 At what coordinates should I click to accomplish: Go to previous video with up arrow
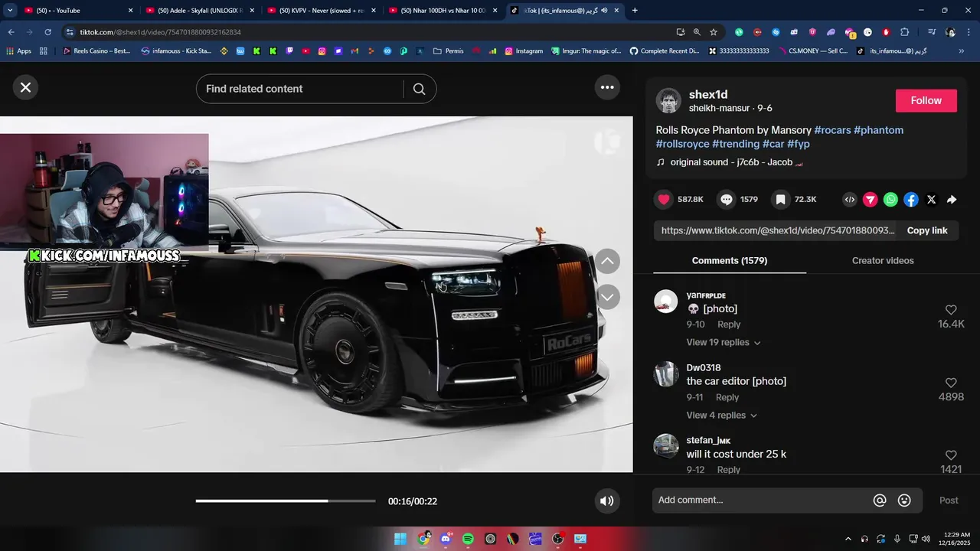pos(607,261)
